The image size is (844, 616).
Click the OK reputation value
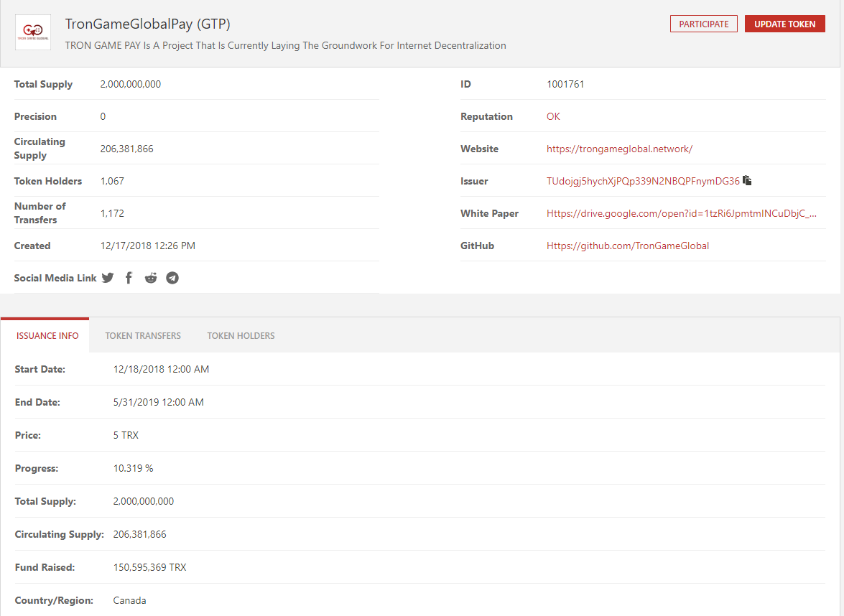click(553, 117)
